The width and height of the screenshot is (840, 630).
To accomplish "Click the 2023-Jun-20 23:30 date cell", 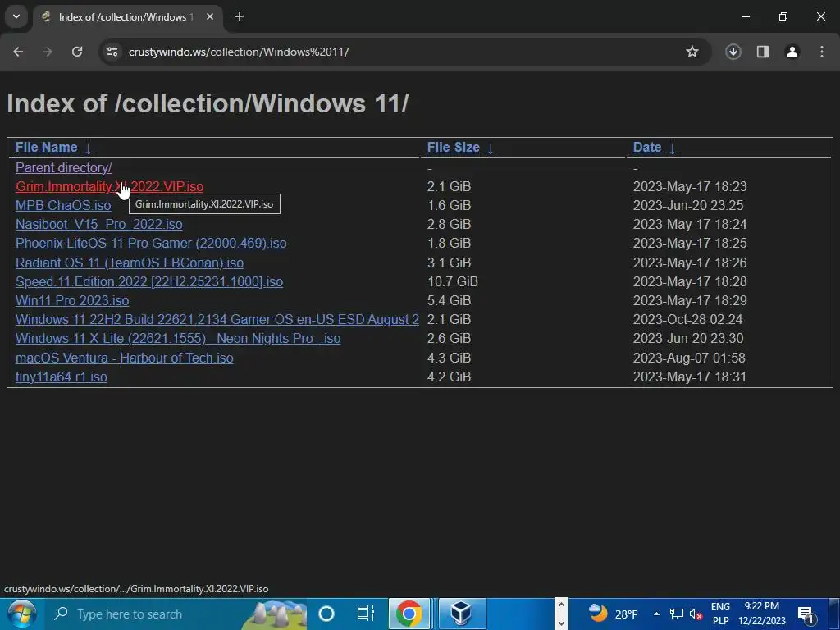I will point(688,339).
